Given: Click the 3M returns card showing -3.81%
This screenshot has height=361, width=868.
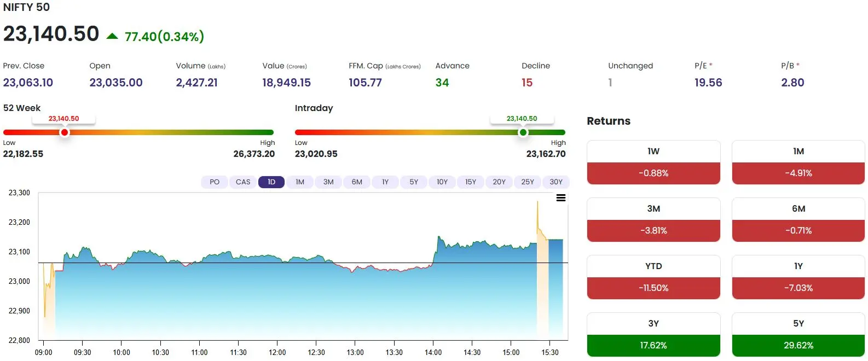Looking at the screenshot, I should pyautogui.click(x=653, y=220).
